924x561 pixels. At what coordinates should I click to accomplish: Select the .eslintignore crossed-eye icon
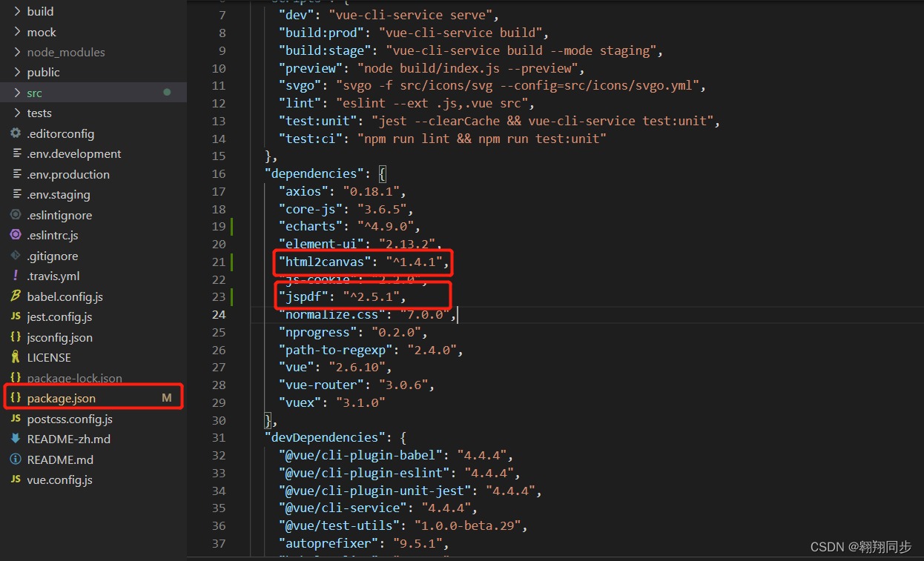click(16, 215)
